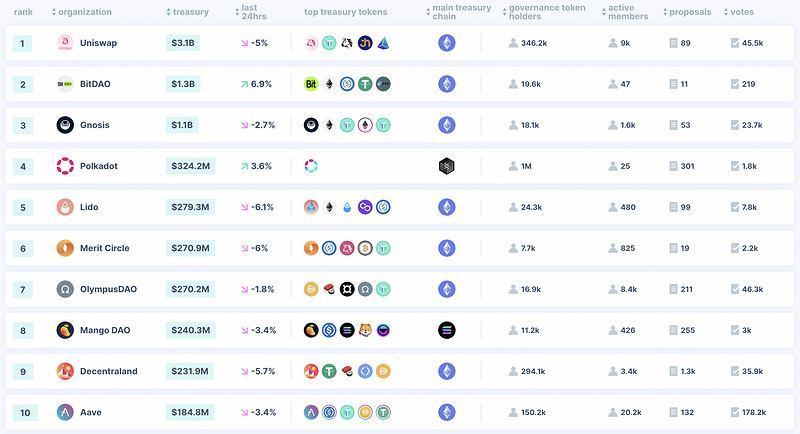Click the Ethereum chain icon in Lido row
This screenshot has width=800, height=434.
pyautogui.click(x=446, y=207)
